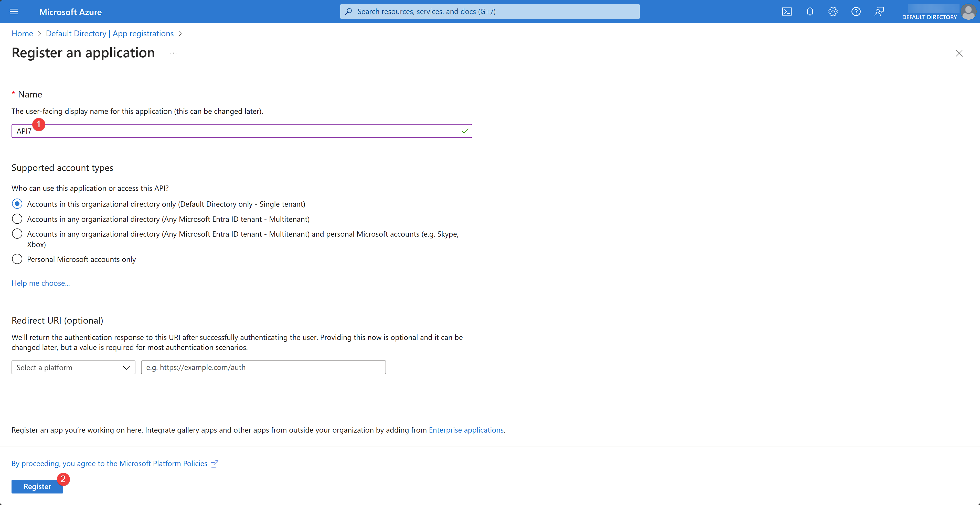Close the Register an application pane

tap(959, 53)
